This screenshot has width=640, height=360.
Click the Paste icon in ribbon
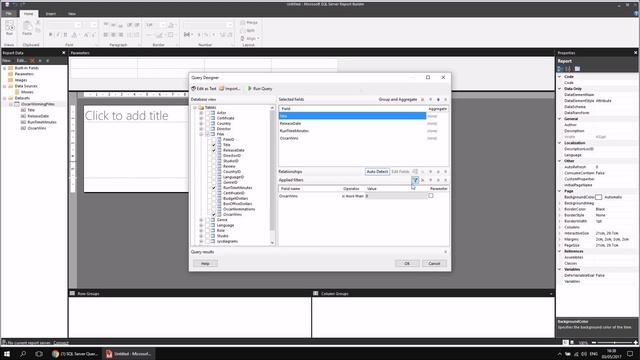click(27, 29)
